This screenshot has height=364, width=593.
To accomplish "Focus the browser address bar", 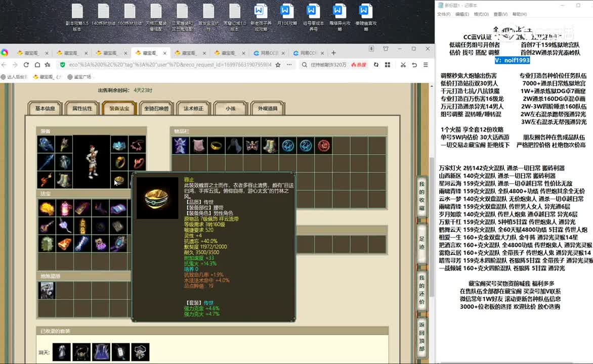I will click(170, 65).
